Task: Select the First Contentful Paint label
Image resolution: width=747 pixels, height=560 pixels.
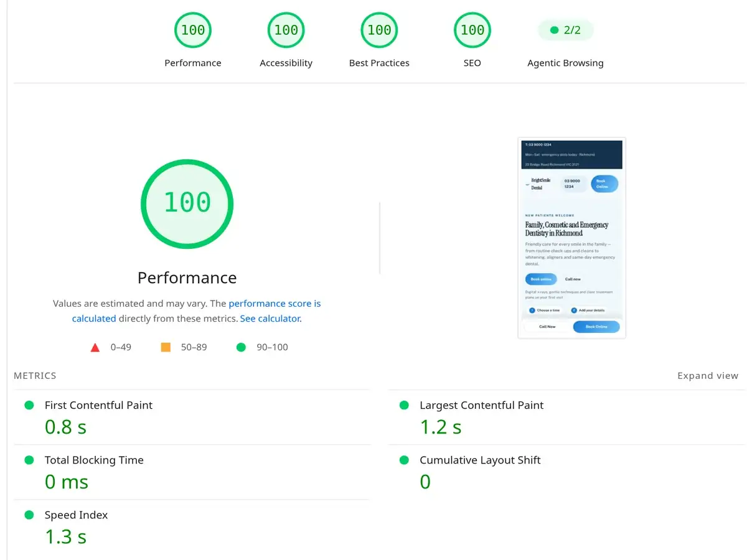Action: click(98, 405)
